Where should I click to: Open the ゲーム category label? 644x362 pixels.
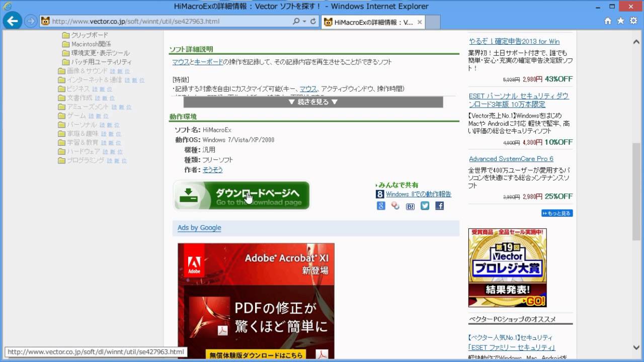[x=76, y=116]
